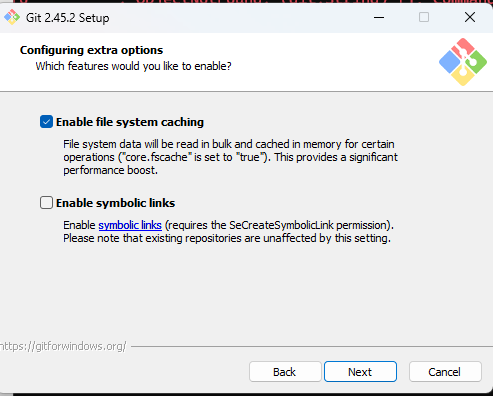
Task: Click the large Git logo in header
Action: tap(463, 62)
